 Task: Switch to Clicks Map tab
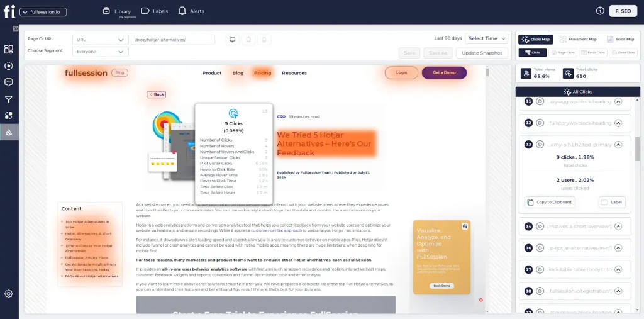536,40
